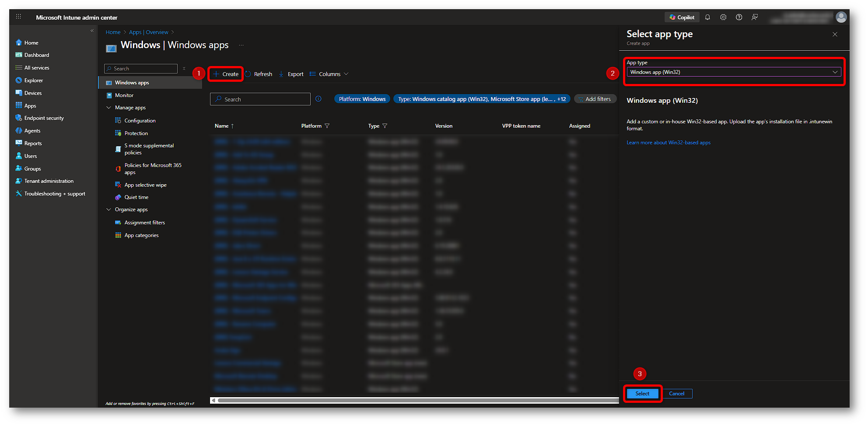The width and height of the screenshot is (868, 426).
Task: Open the Platform column filter icon
Action: 327,126
